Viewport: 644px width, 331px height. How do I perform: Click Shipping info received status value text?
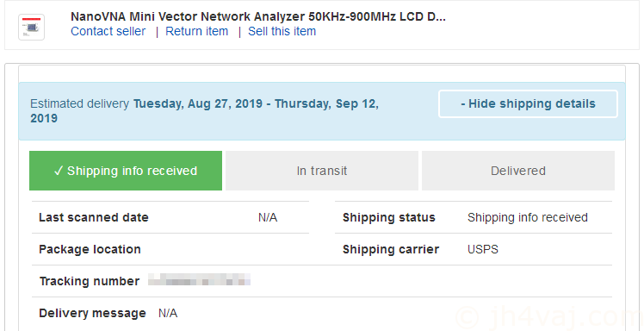point(528,217)
